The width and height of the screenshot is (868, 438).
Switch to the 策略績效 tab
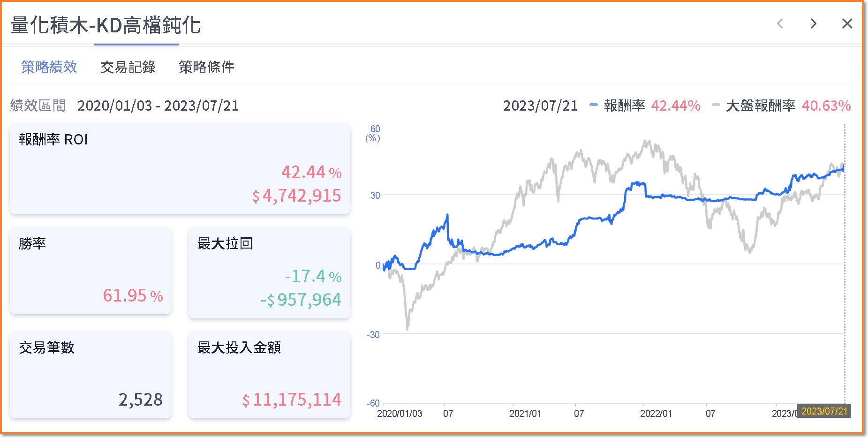tap(49, 67)
